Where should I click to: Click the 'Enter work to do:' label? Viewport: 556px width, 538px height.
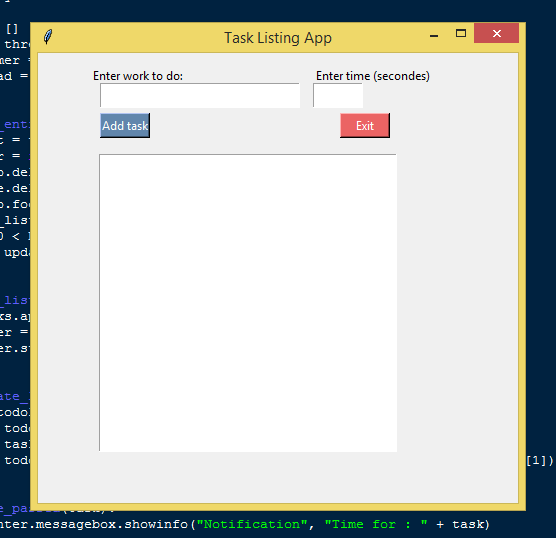138,76
